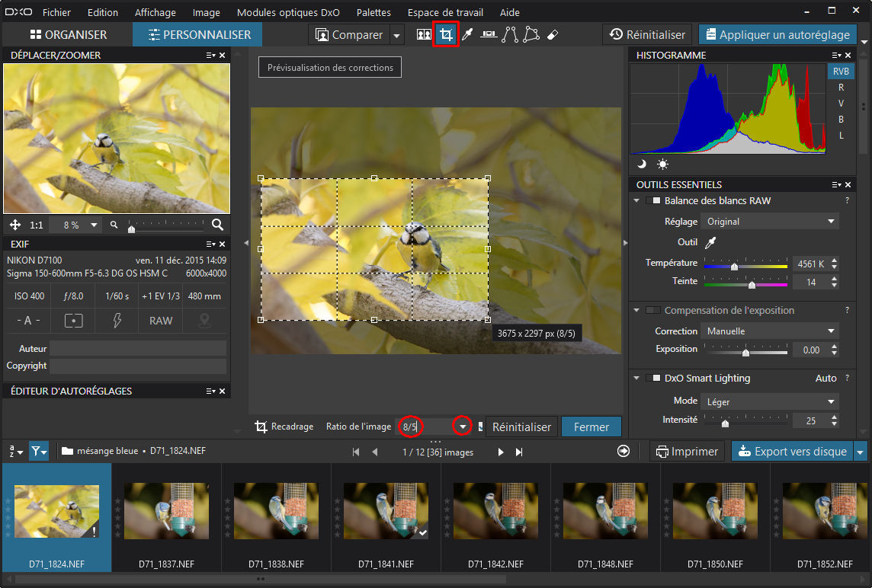Go to first image in filmstrip
This screenshot has height=588, width=872.
[356, 452]
